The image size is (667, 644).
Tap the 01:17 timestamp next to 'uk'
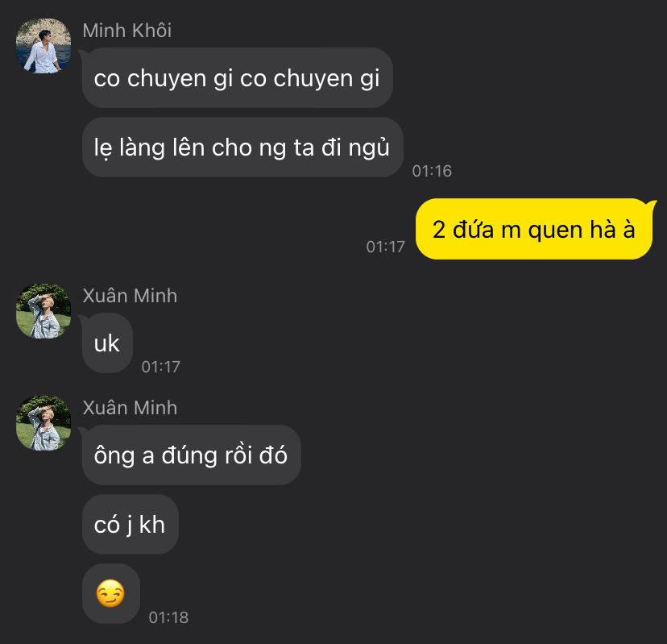(x=161, y=367)
